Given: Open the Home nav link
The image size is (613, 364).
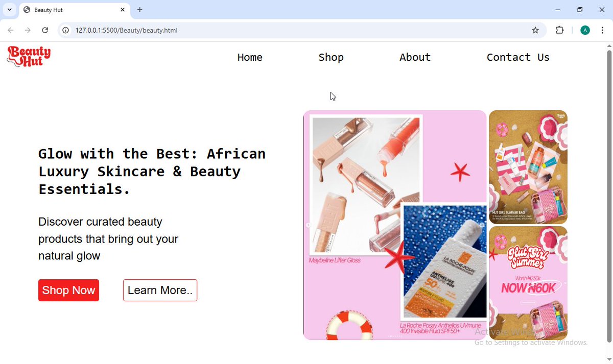Looking at the screenshot, I should [250, 57].
